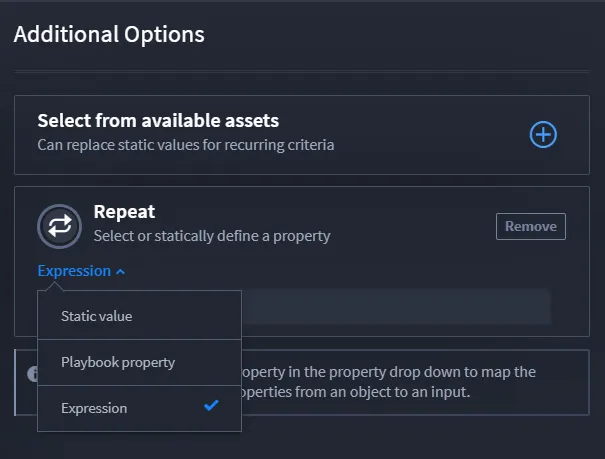The width and height of the screenshot is (605, 459).
Task: Click the dropdown menu's pointer arrow tip
Action: [x=54, y=286]
